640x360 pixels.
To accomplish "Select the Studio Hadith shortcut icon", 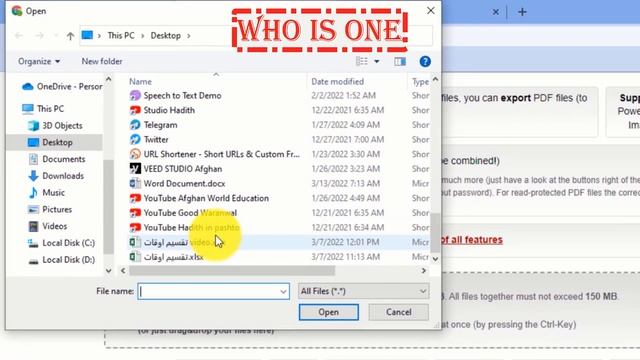I will [x=135, y=110].
